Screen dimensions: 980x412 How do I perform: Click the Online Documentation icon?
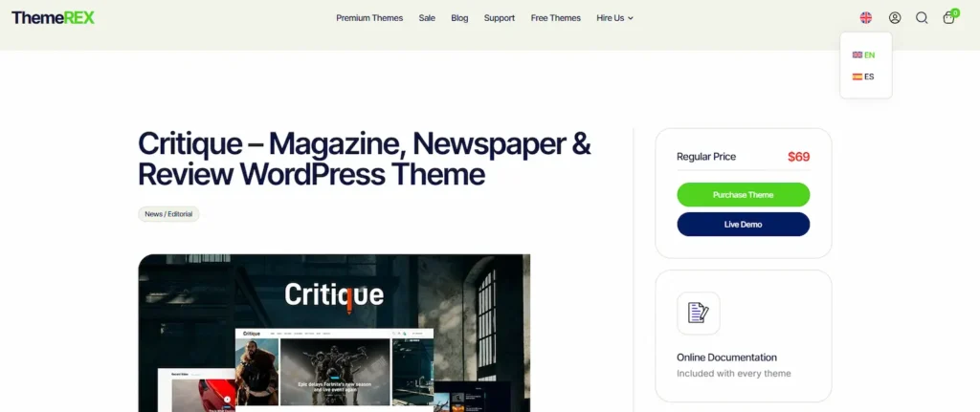pyautogui.click(x=698, y=313)
